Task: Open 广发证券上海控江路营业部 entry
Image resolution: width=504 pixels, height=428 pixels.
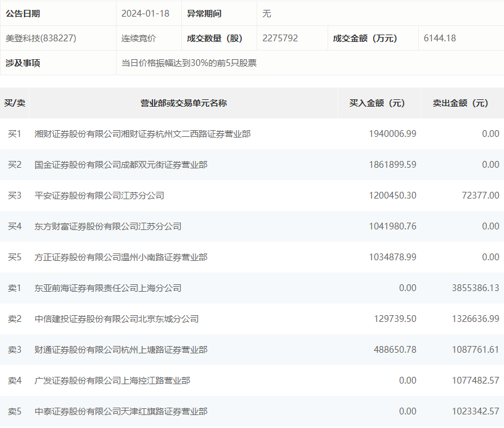Action: [112, 381]
